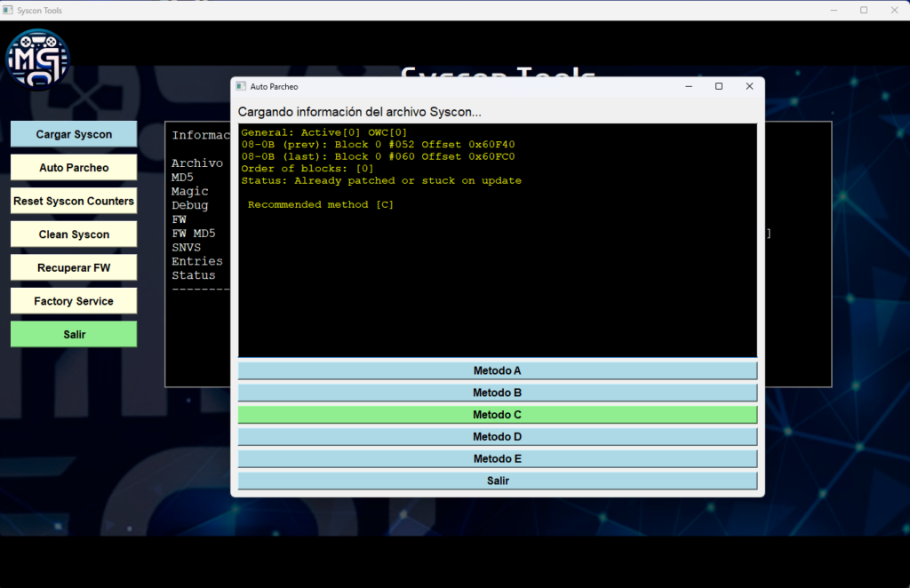Maximize the main Syscon Tools window

coord(863,10)
